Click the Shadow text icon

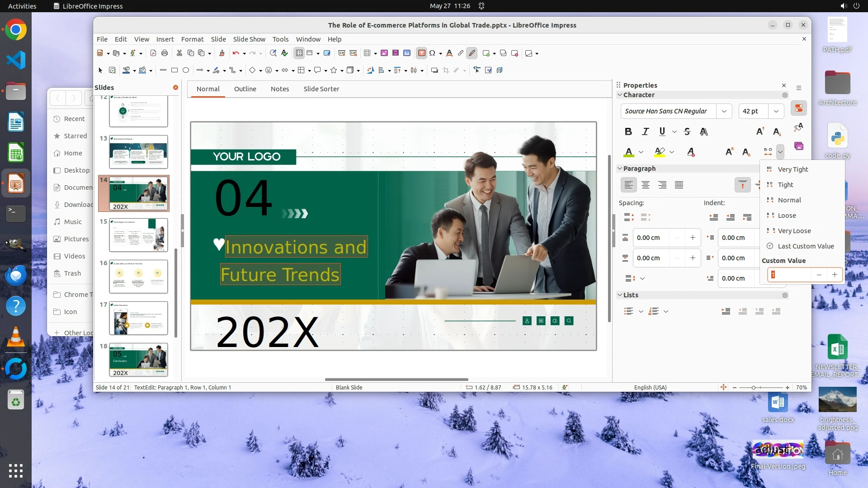click(703, 131)
